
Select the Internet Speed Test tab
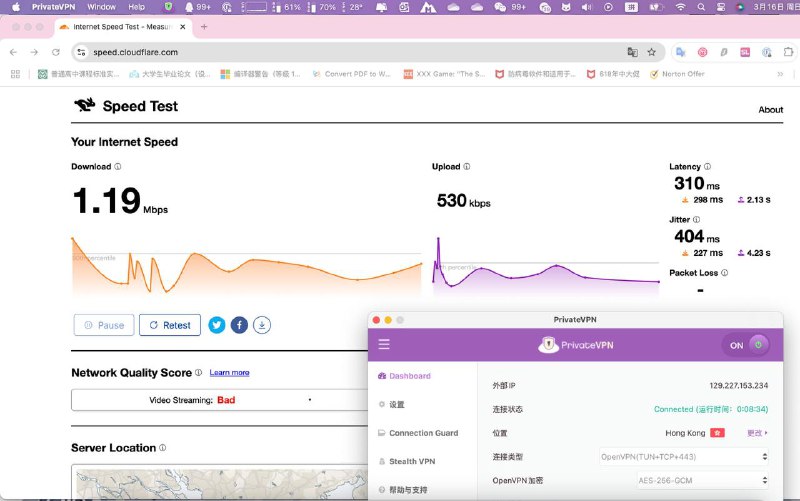pos(122,27)
